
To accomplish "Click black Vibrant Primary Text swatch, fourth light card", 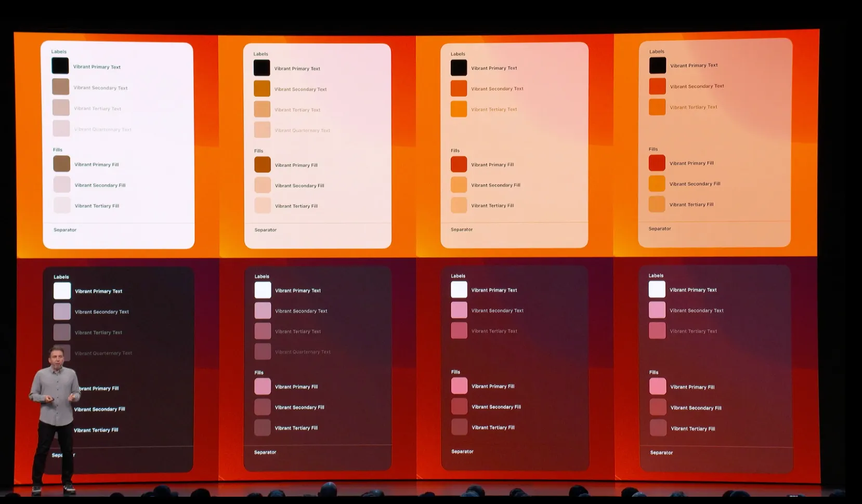I will [x=658, y=65].
